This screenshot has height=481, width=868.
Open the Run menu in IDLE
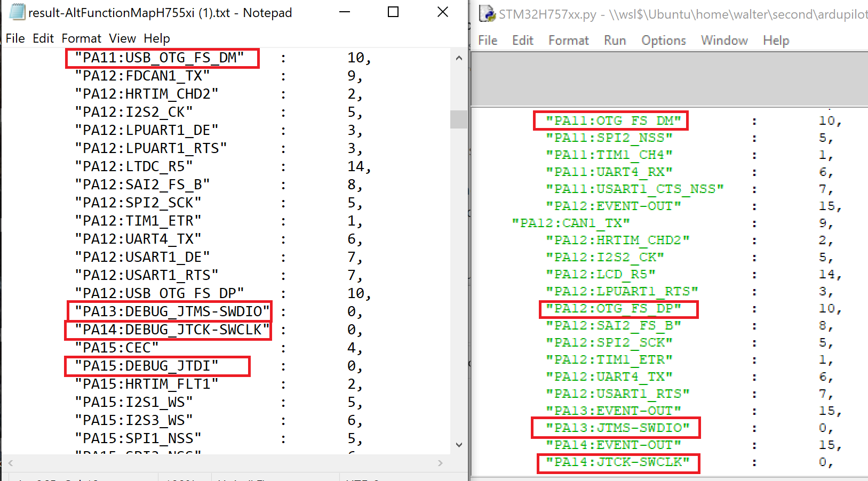click(x=615, y=40)
